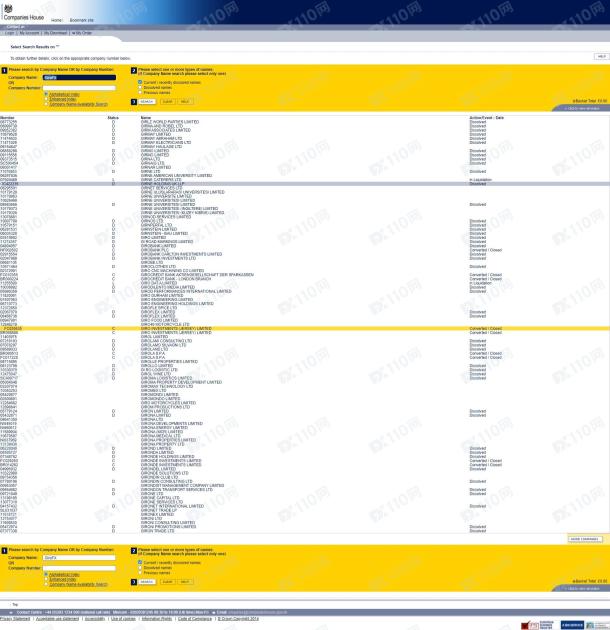Toggle Current / recently dissolved names in top form
Image resolution: width=610 pixels, height=630 pixels.
coord(140,82)
